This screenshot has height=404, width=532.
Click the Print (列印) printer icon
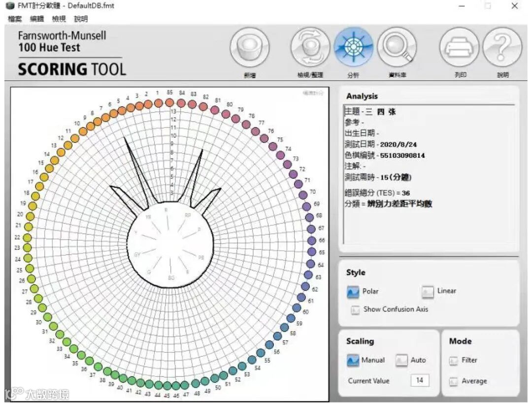459,47
